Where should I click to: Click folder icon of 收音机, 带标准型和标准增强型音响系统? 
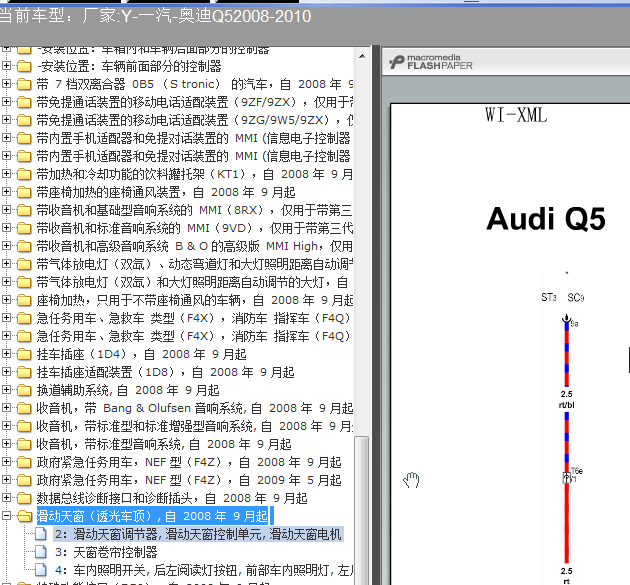coord(24,426)
